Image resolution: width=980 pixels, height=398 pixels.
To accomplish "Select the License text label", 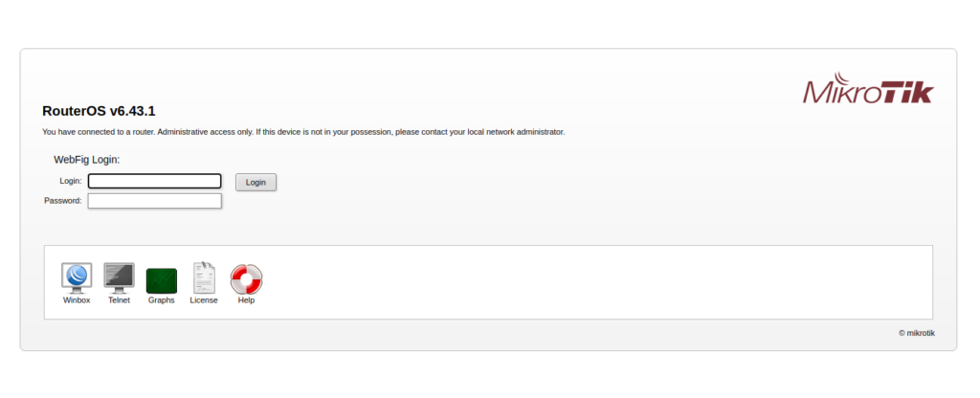I will coord(204,300).
